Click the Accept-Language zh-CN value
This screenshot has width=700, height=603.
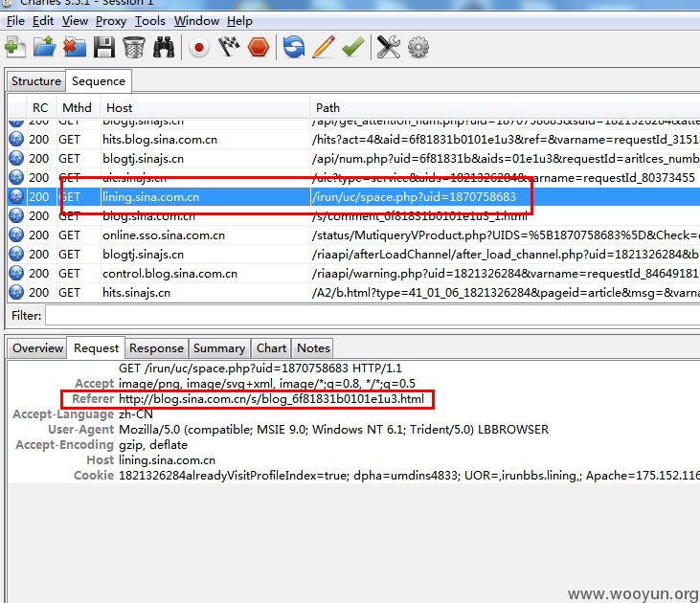click(x=136, y=414)
